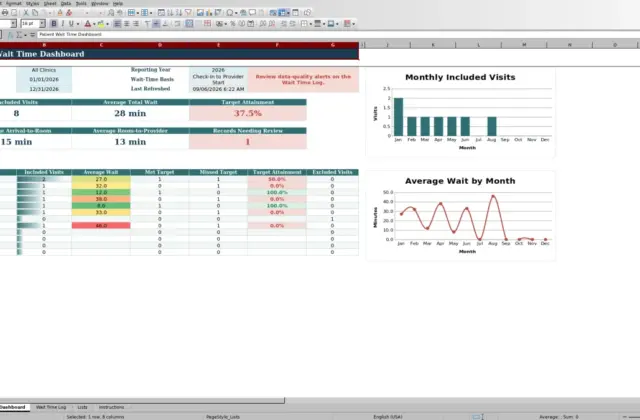Click the Sort Ascending icon
This screenshot has width=640, height=420.
(x=170, y=13)
